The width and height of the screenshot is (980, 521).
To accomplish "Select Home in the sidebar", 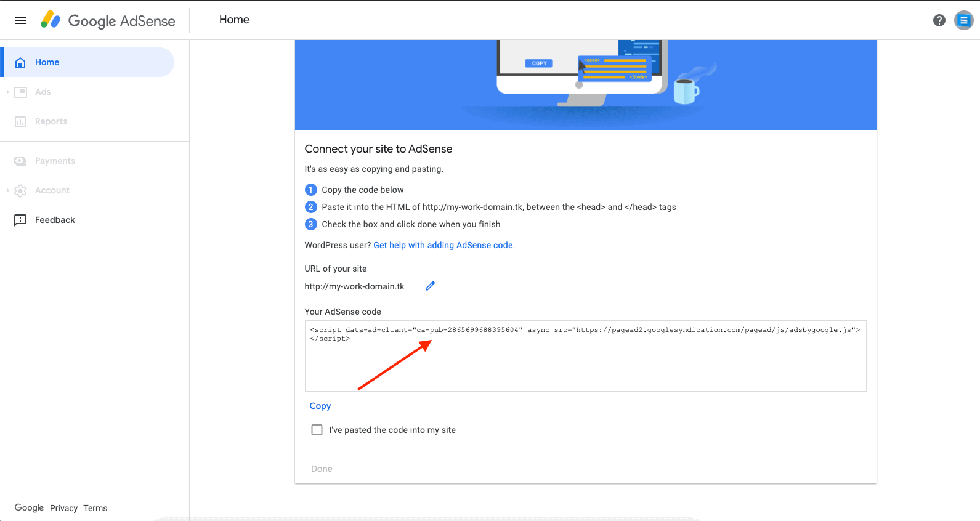I will (x=88, y=62).
